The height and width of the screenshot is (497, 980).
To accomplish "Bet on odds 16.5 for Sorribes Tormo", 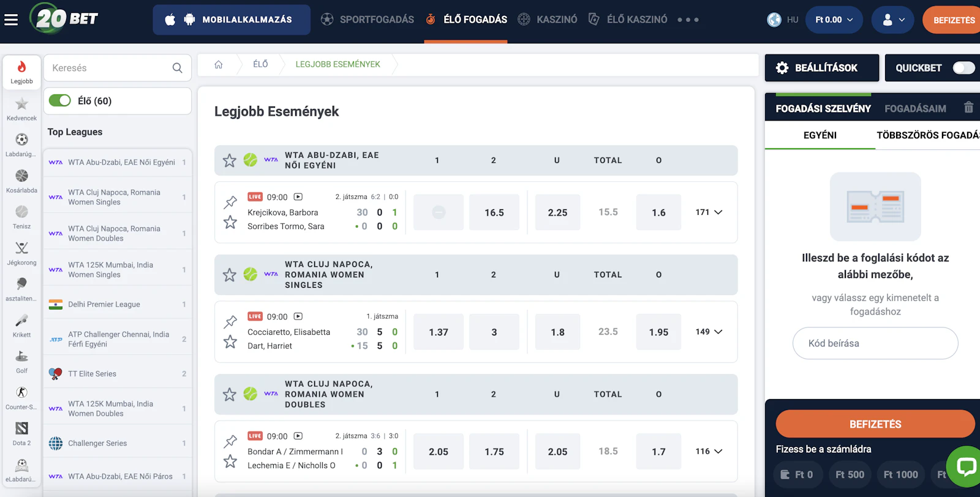I will click(494, 212).
